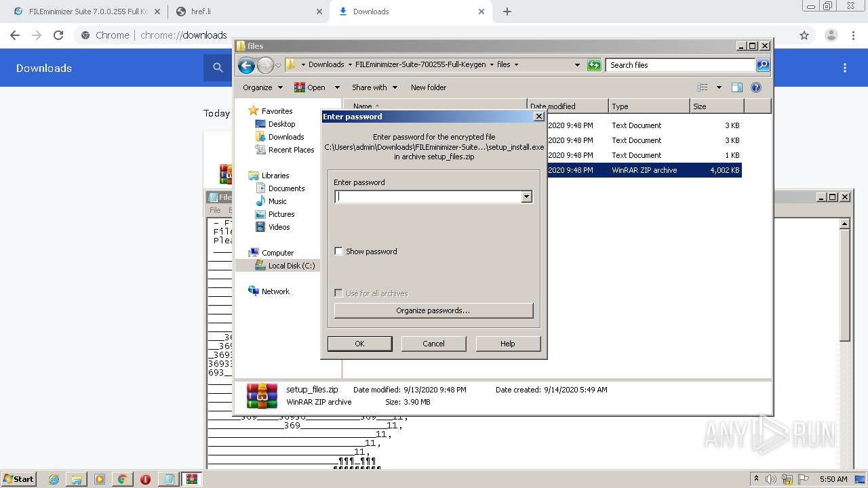Confirm password with OK button
The width and height of the screenshot is (868, 488).
pyautogui.click(x=359, y=344)
